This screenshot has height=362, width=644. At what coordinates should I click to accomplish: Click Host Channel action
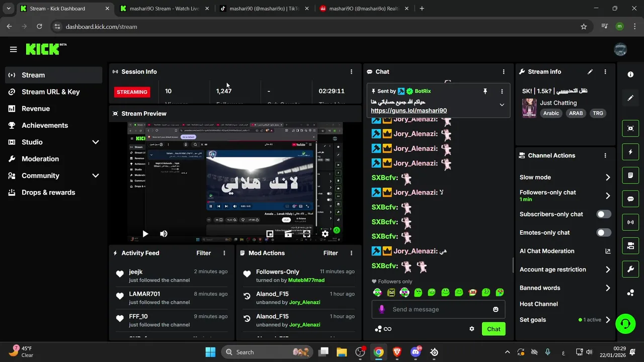[x=539, y=304]
